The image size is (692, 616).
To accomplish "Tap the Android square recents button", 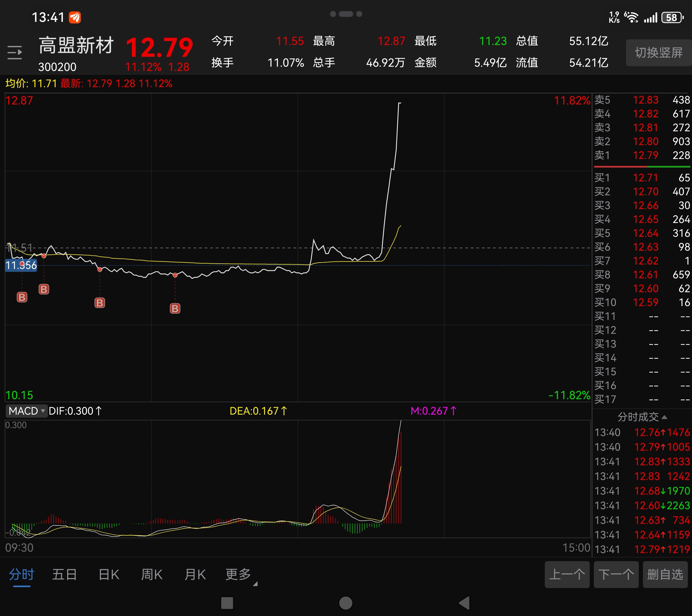I will point(227,603).
